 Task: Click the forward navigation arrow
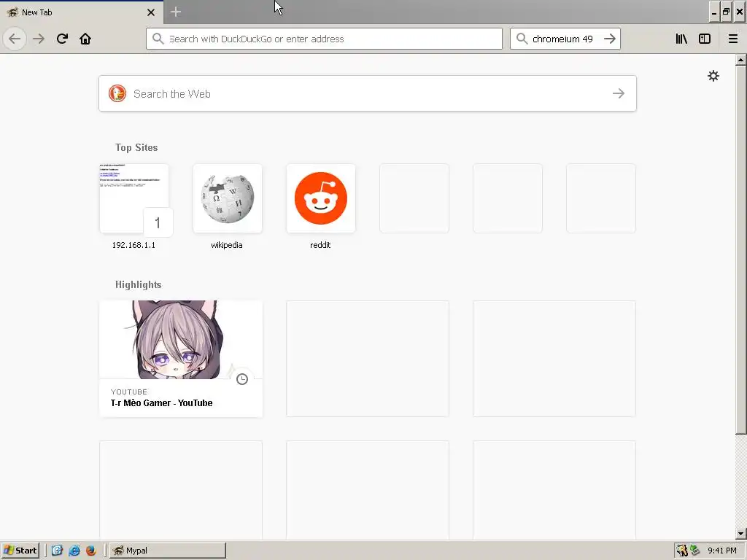click(x=39, y=39)
